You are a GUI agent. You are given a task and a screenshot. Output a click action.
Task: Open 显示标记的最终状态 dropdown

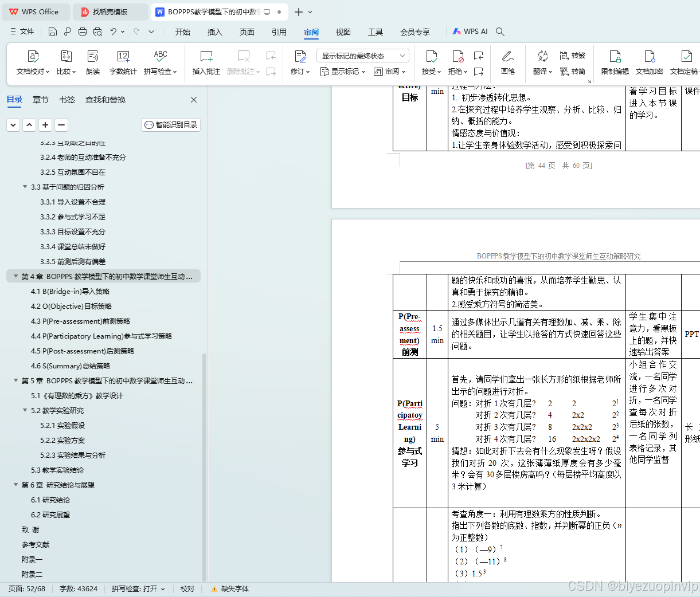point(362,56)
